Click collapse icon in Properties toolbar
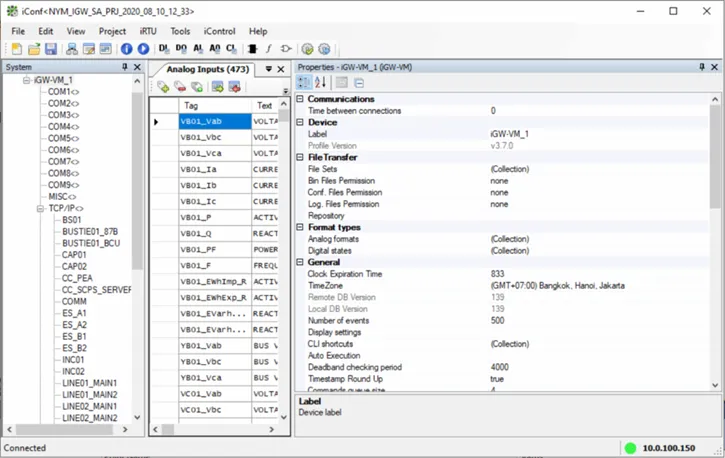 click(x=359, y=83)
